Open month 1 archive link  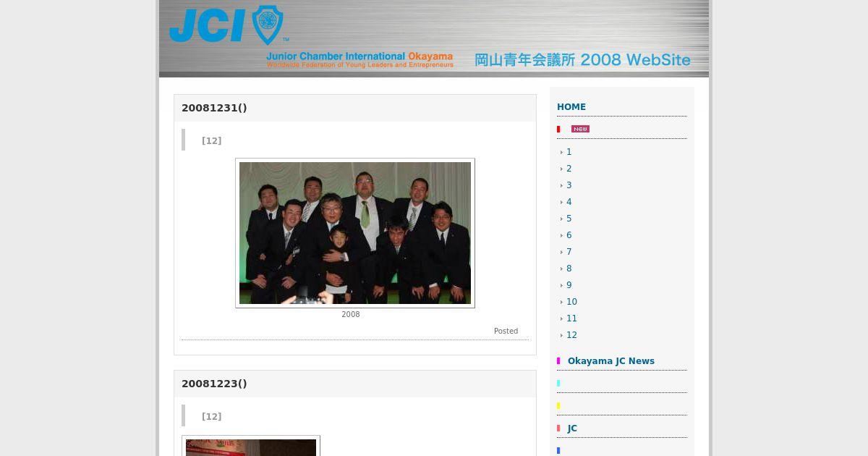click(x=569, y=152)
